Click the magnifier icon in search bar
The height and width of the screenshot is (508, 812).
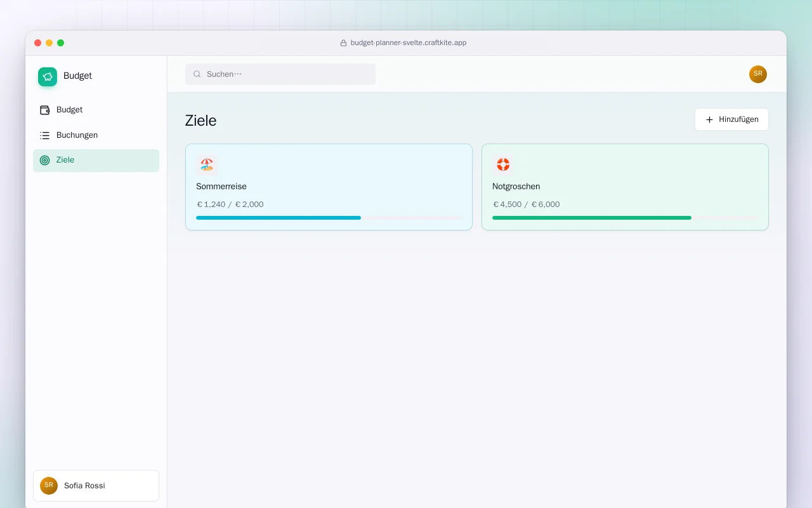click(197, 74)
